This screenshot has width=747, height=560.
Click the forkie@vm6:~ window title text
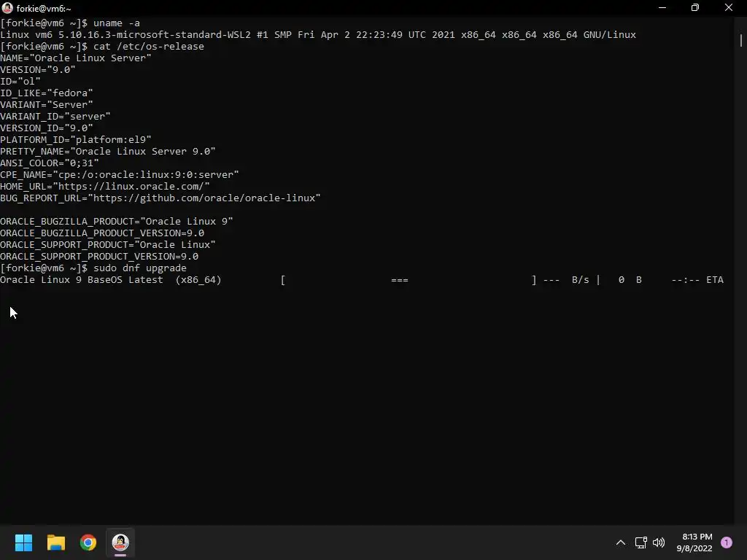click(x=44, y=9)
